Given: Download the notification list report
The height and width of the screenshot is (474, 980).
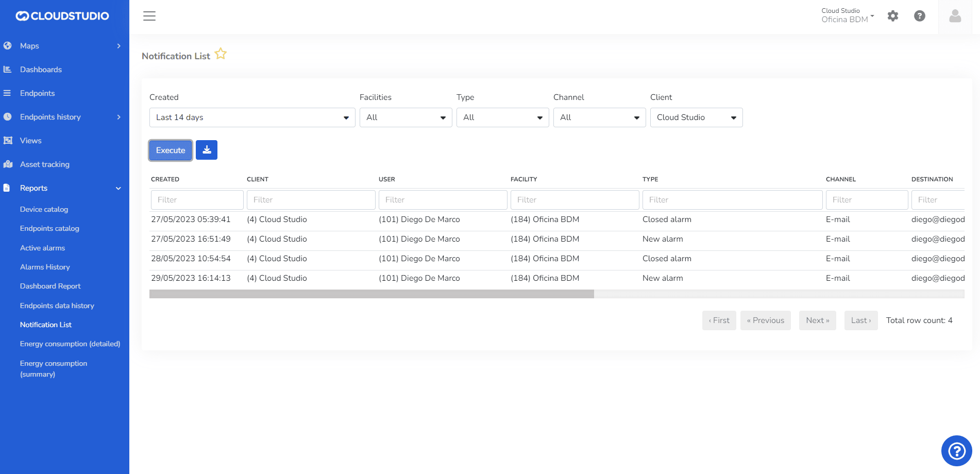Looking at the screenshot, I should pos(207,150).
